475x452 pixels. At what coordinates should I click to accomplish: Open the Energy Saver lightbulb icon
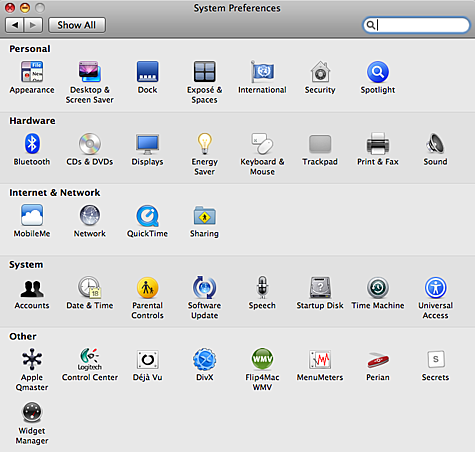click(x=205, y=144)
